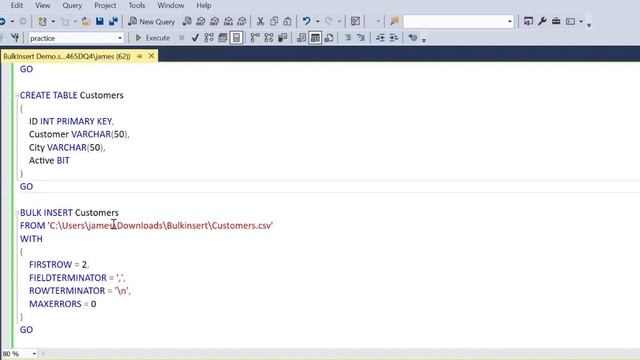Click the Customers.csv file path string
The image size is (640, 360).
(160, 226)
